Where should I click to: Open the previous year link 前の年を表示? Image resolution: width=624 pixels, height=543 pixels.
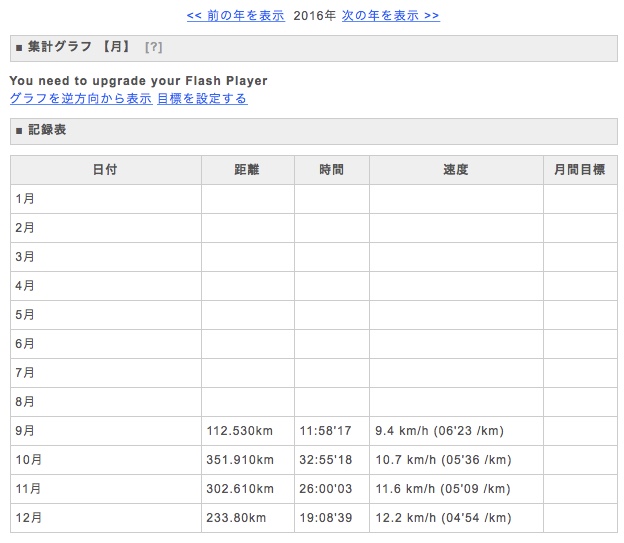click(236, 16)
